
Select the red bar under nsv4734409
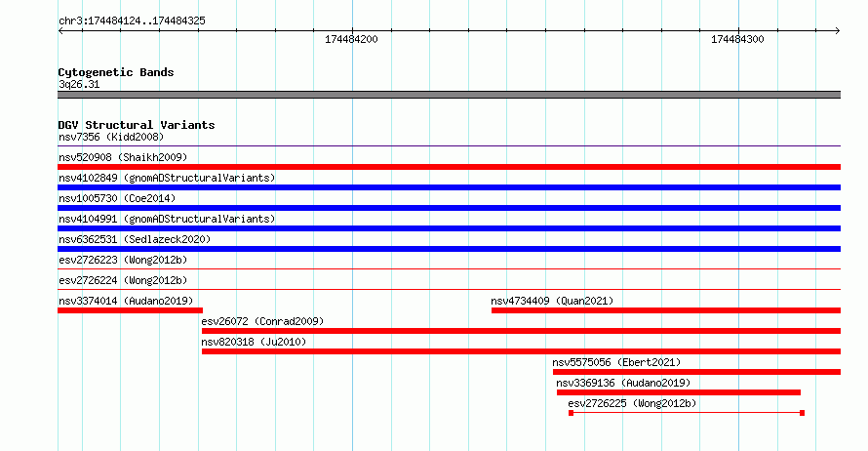click(666, 310)
